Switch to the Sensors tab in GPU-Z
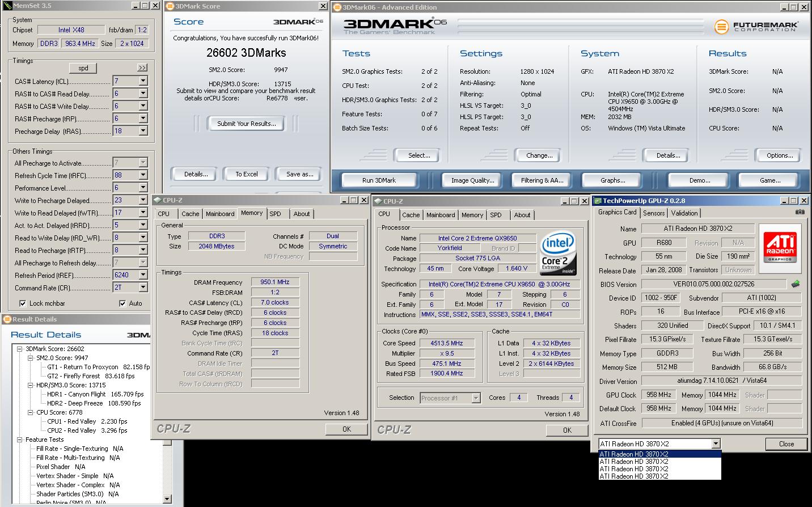The height and width of the screenshot is (507, 812). click(654, 213)
